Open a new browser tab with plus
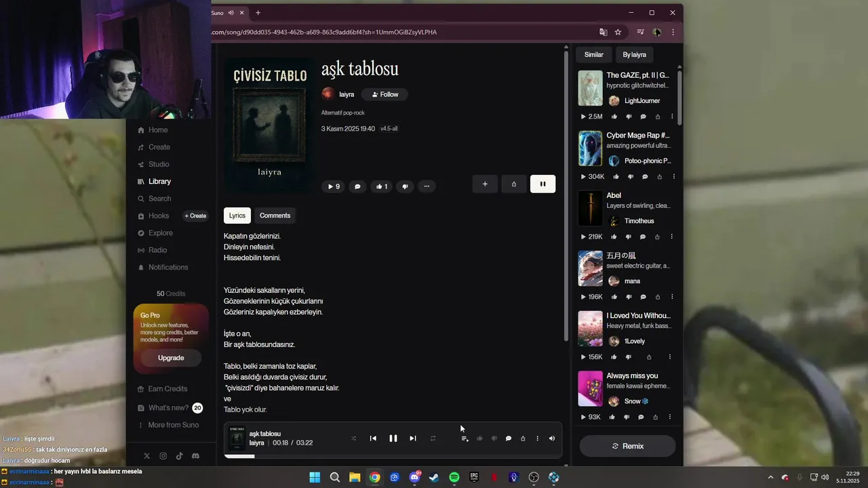The width and height of the screenshot is (868, 488). click(258, 12)
